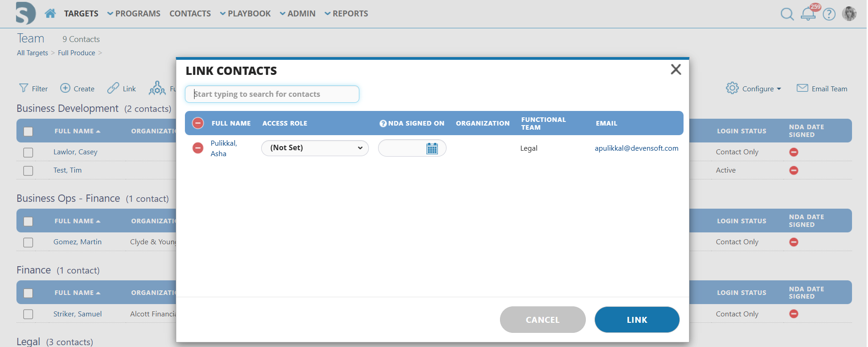Expand the Programs menu
Viewport: 868px width, 347px height.
(x=134, y=14)
